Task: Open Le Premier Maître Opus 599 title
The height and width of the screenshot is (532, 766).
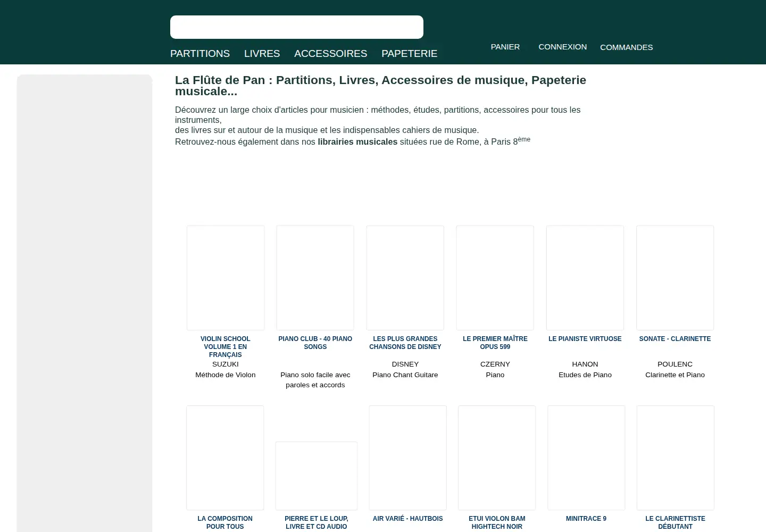Action: point(495,343)
